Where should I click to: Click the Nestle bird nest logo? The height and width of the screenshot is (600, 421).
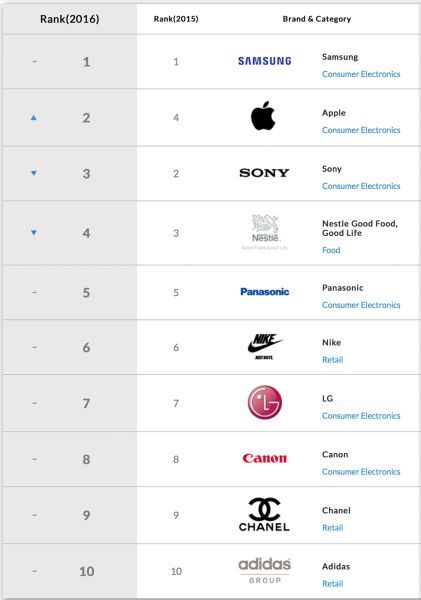click(x=264, y=232)
